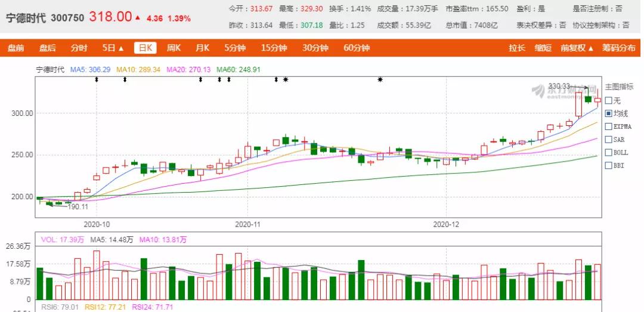Click the 2020-11 date axis label

[x=247, y=224]
